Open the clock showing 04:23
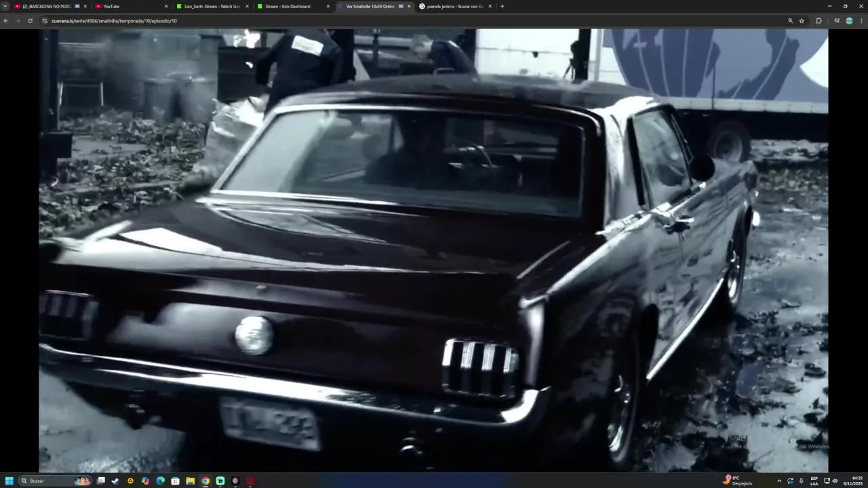Image resolution: width=868 pixels, height=488 pixels. [x=853, y=481]
